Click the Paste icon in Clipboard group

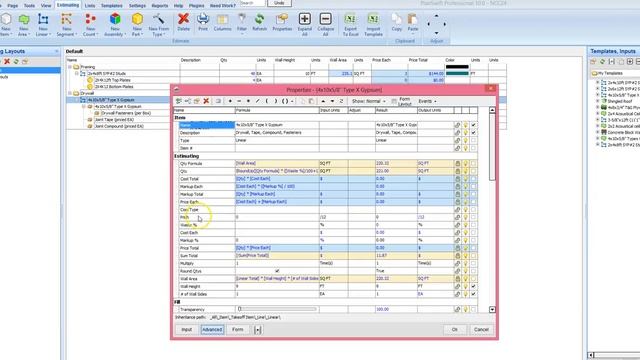413,19
